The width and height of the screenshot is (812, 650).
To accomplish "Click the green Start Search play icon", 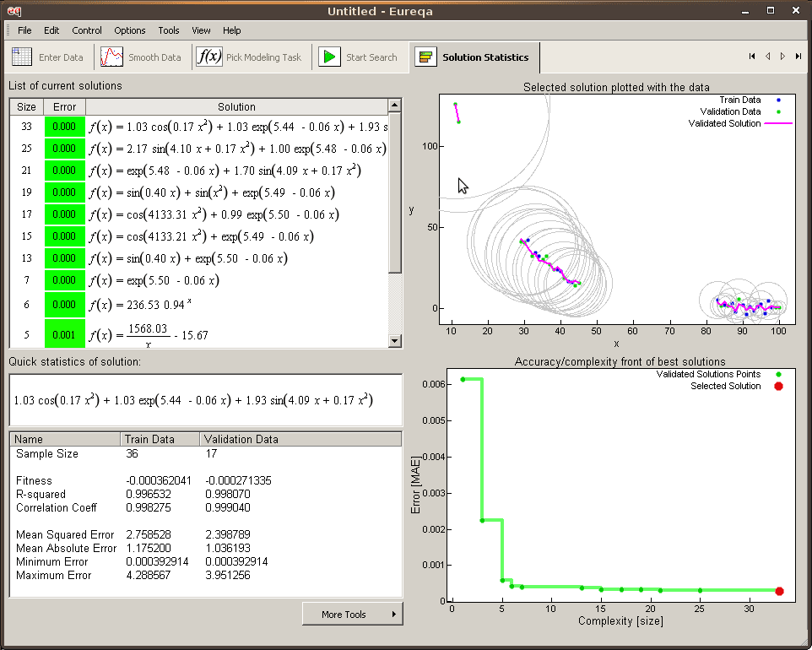I will (x=329, y=57).
